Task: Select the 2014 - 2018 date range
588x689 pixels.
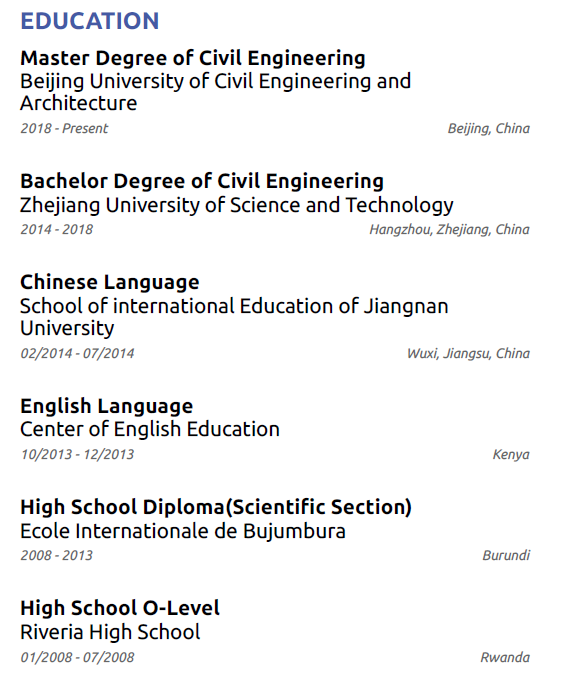Action: [x=57, y=229]
